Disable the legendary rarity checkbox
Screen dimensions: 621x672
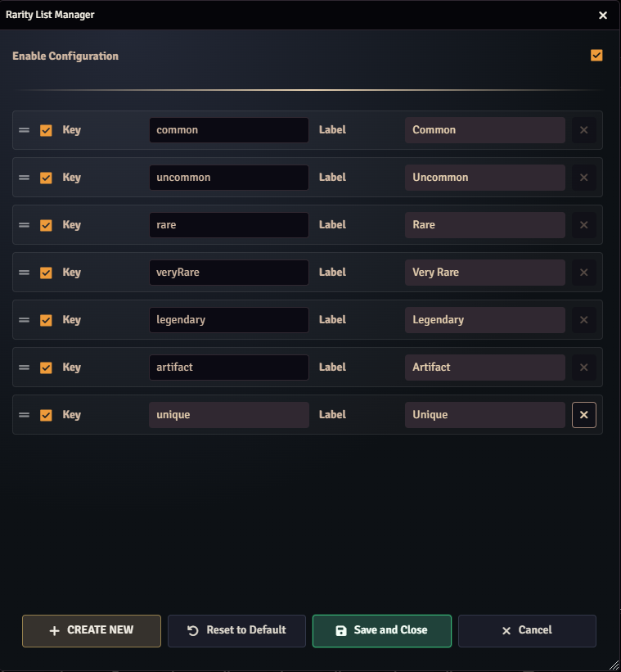click(46, 320)
